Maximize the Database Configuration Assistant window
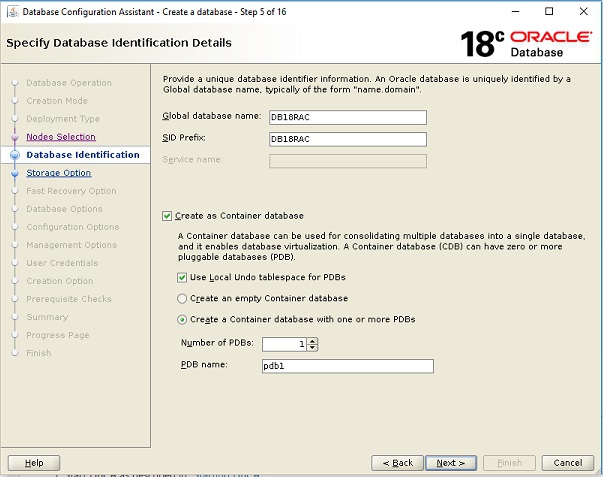 (549, 12)
